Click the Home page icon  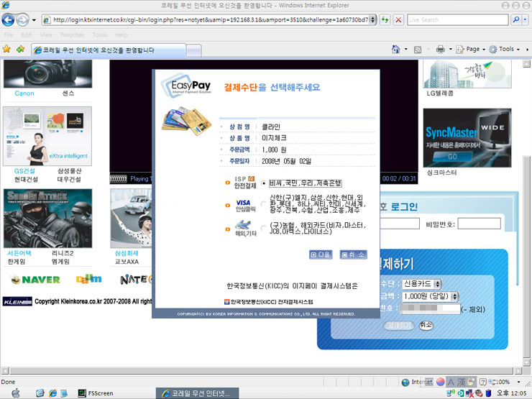395,49
